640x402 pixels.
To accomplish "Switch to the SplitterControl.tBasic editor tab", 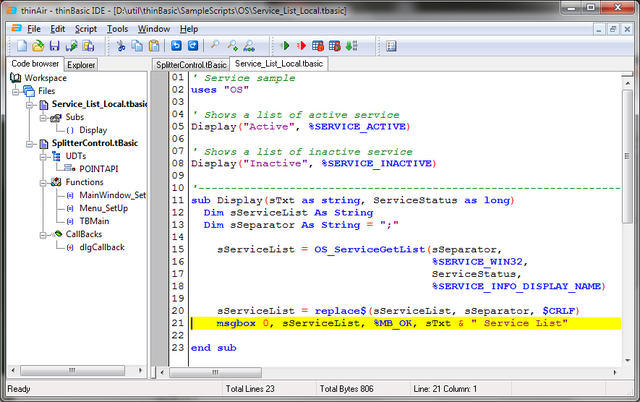I will pyautogui.click(x=191, y=65).
